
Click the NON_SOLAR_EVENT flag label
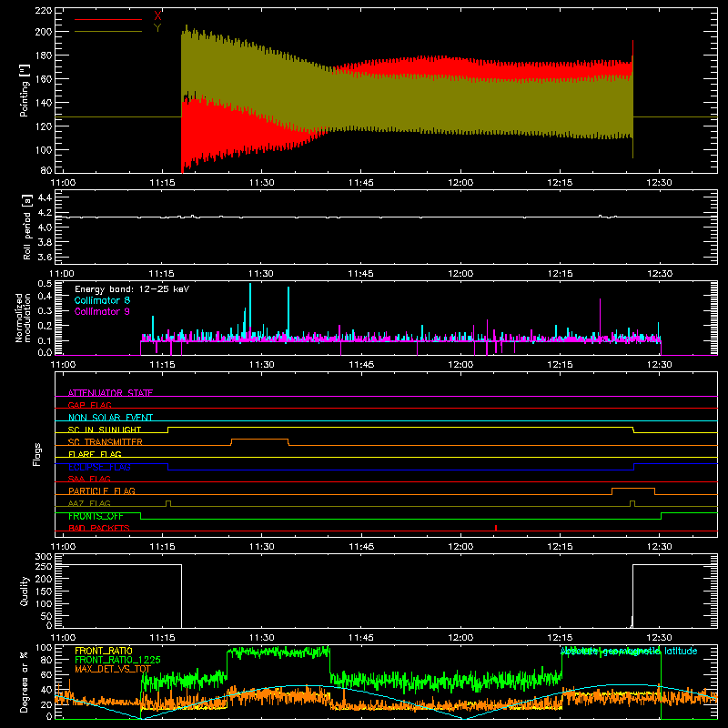coord(110,418)
